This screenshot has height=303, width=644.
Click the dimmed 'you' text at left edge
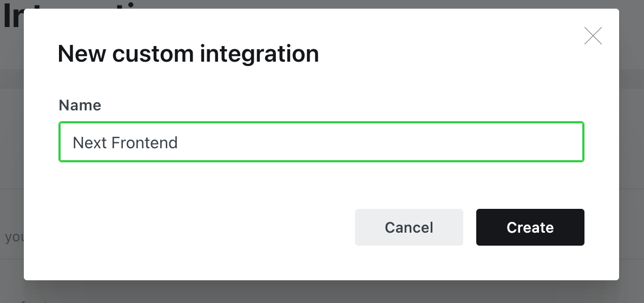click(x=14, y=238)
